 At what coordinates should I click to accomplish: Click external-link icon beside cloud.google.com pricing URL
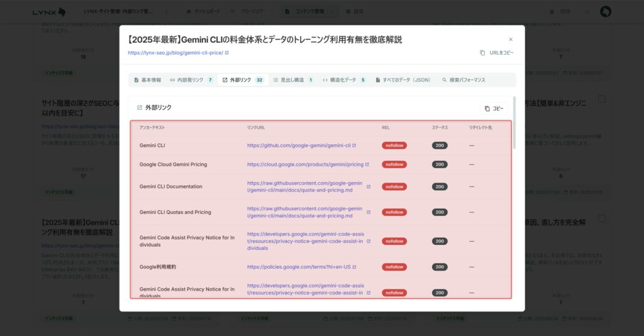pos(367,165)
